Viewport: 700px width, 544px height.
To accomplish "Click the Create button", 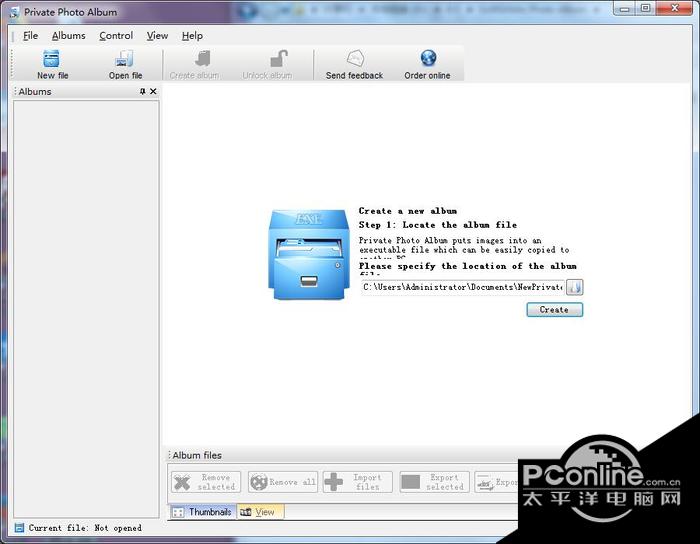I will click(x=554, y=310).
